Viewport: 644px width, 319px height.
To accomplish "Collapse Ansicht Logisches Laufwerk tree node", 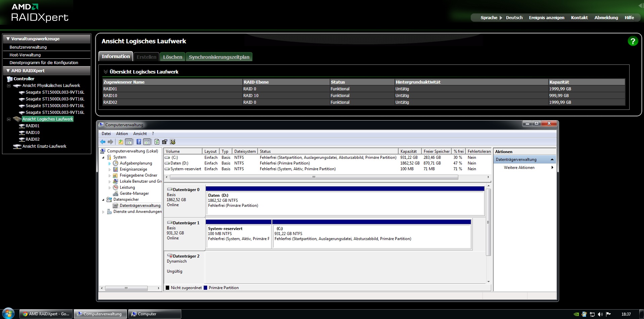I will point(9,119).
